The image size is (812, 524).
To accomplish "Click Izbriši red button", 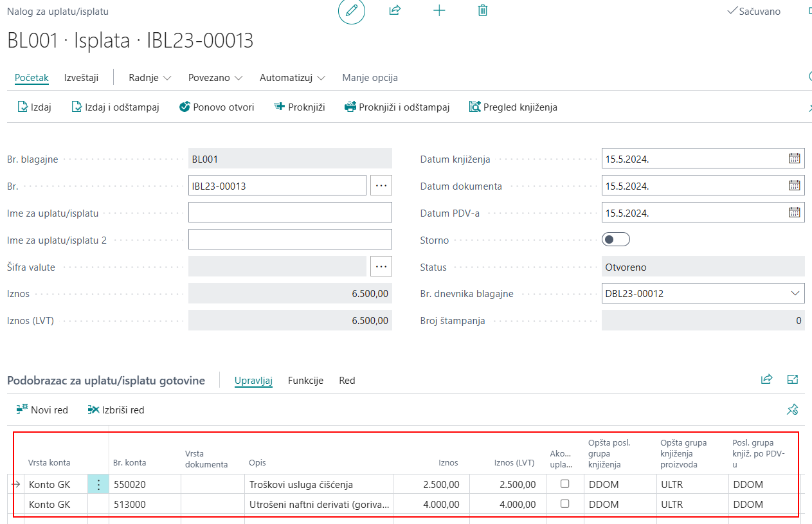I will (116, 410).
